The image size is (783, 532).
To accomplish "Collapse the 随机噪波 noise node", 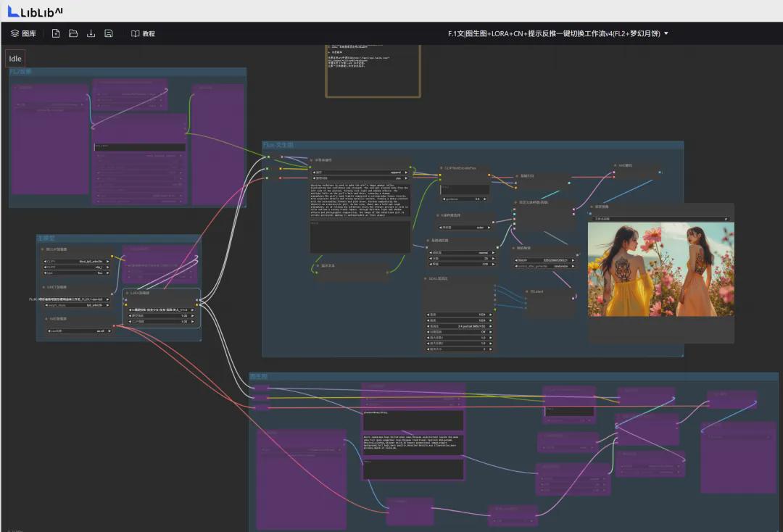I will click(515, 247).
